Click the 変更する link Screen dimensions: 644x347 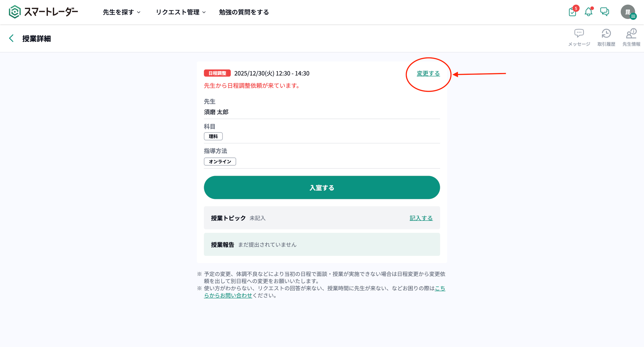[x=428, y=74]
